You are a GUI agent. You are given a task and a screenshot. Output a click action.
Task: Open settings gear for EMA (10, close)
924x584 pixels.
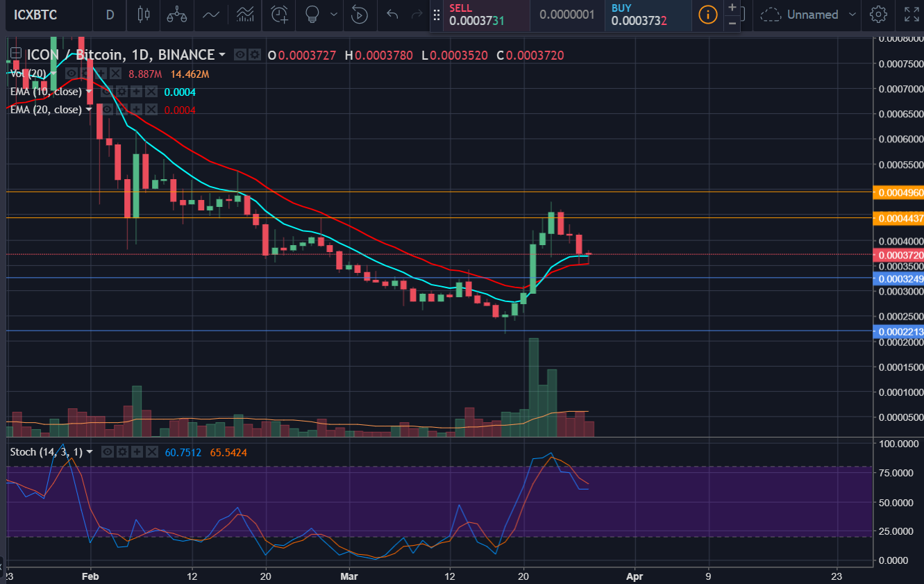[x=122, y=92]
